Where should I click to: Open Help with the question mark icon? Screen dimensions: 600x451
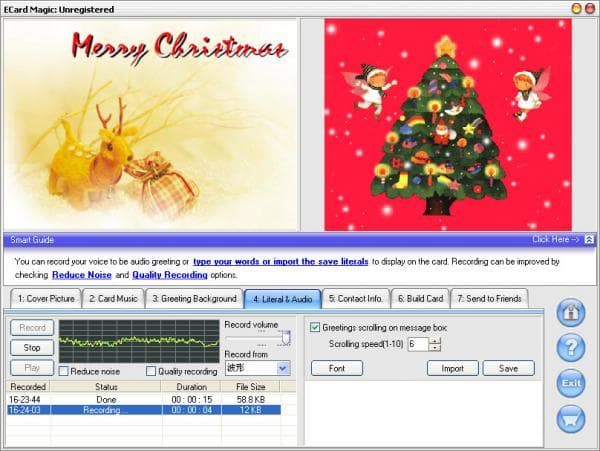coord(571,347)
